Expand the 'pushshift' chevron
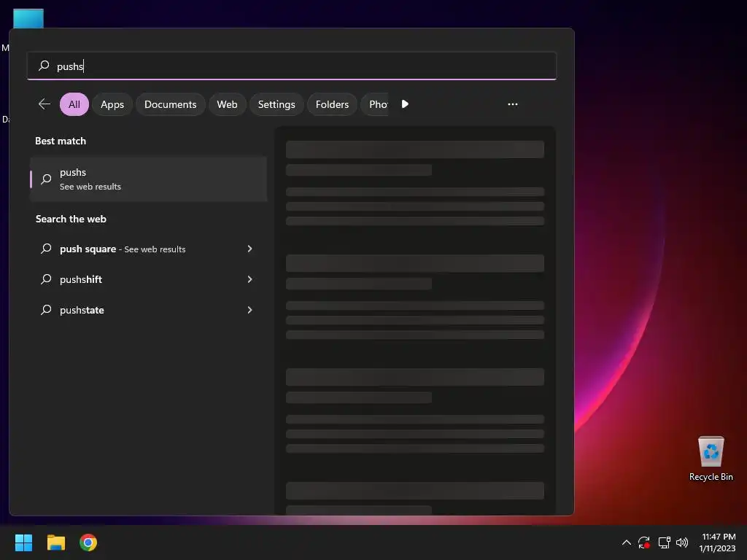This screenshot has height=560, width=747. [x=249, y=279]
